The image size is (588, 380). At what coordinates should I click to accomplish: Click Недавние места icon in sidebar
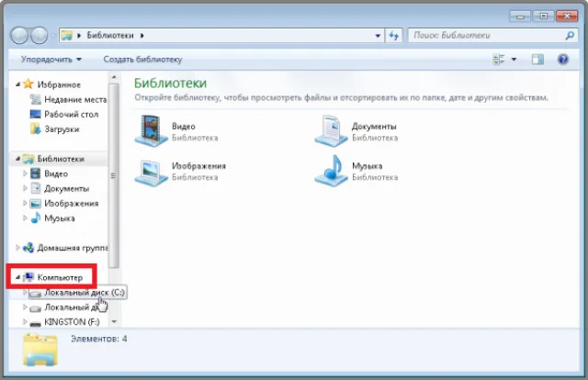(x=35, y=99)
